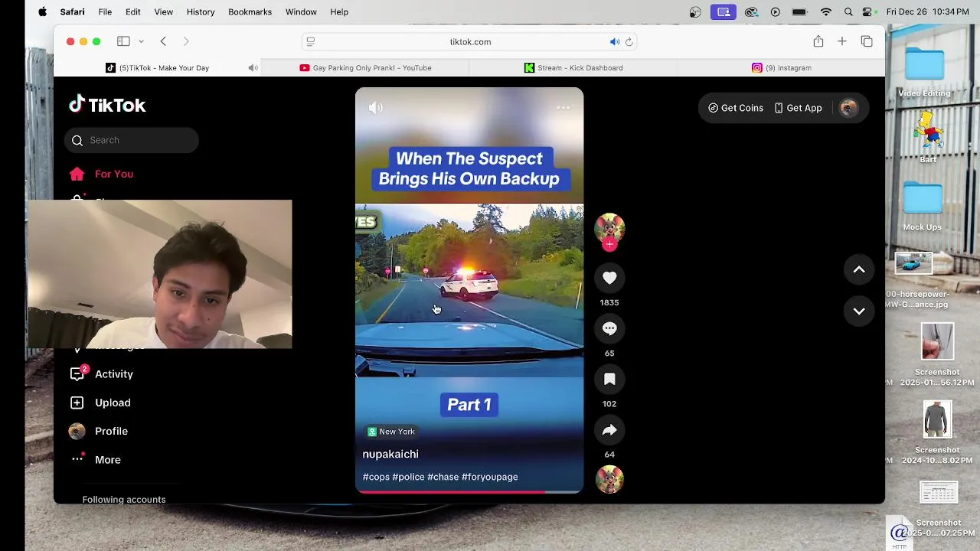This screenshot has height=551, width=980.
Task: Open the video three-dot options menu
Action: (x=563, y=108)
